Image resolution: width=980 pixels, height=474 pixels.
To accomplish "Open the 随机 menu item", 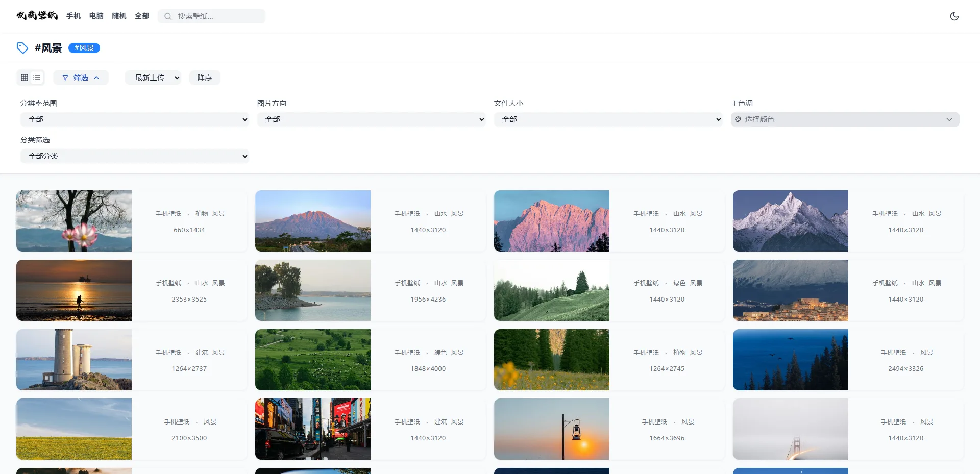I will [119, 16].
